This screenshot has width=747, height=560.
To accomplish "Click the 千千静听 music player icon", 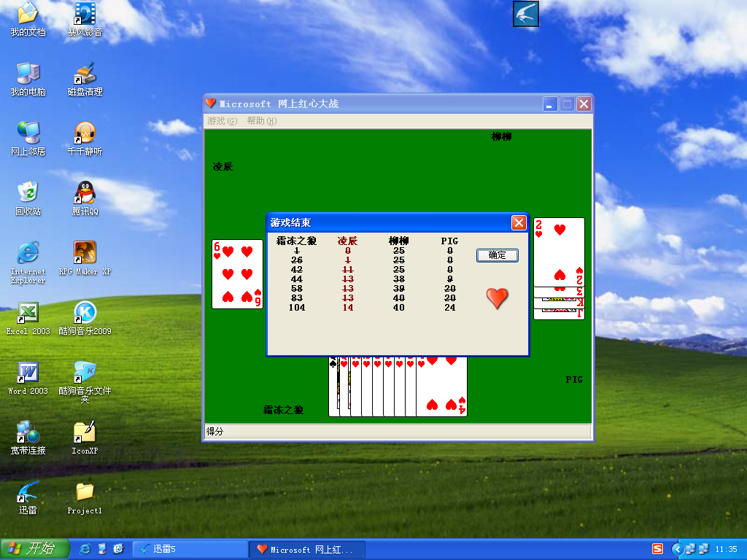I will click(85, 139).
